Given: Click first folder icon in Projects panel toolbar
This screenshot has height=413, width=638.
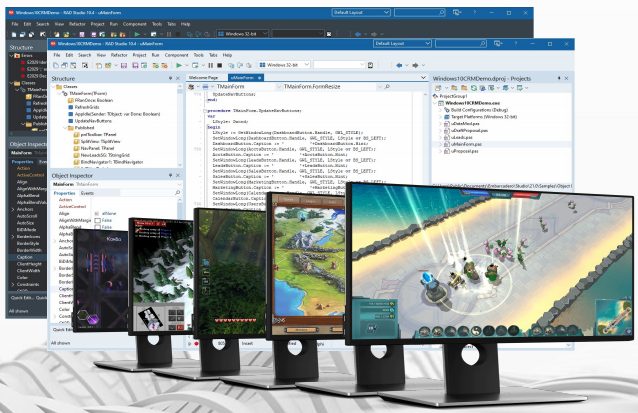Looking at the screenshot, I should click(454, 88).
